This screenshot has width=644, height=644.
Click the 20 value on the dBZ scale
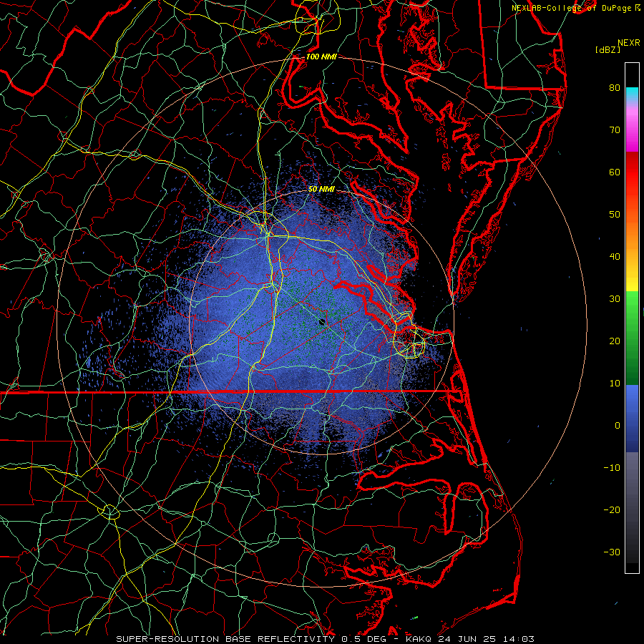point(615,341)
